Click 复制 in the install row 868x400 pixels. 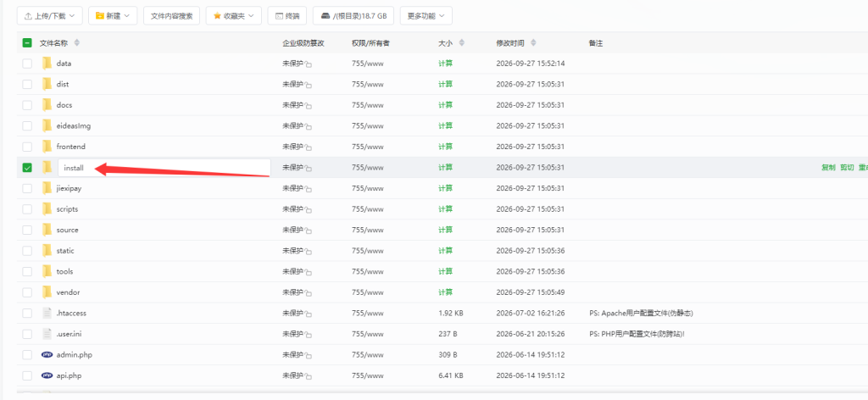coord(828,168)
